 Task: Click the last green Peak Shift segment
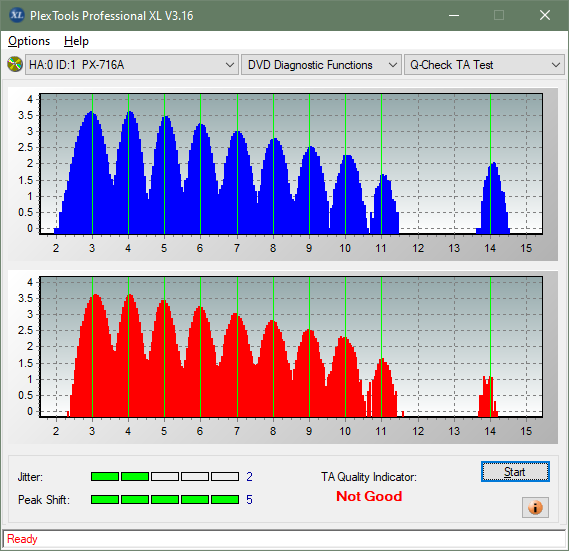pos(225,499)
